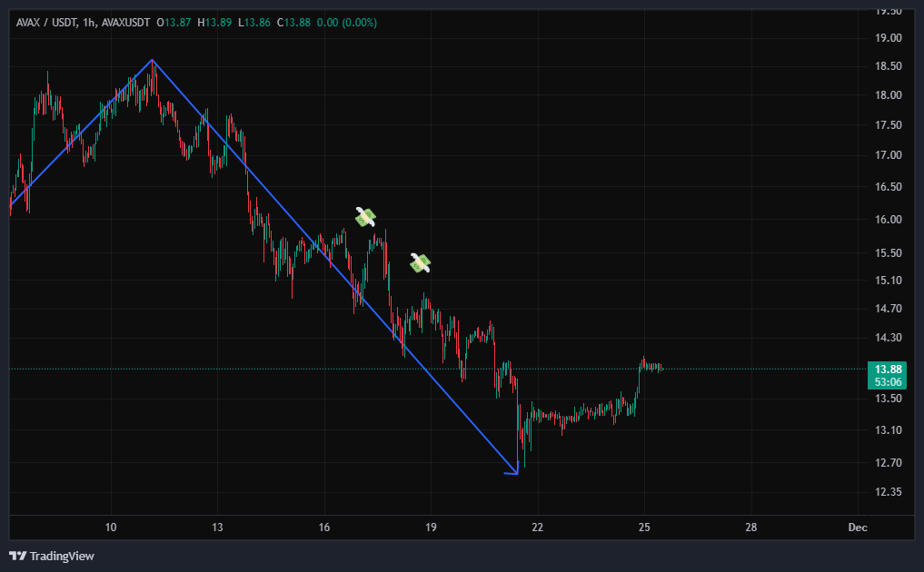Select the upper money emoji marker
This screenshot has height=572, width=924.
tap(365, 216)
